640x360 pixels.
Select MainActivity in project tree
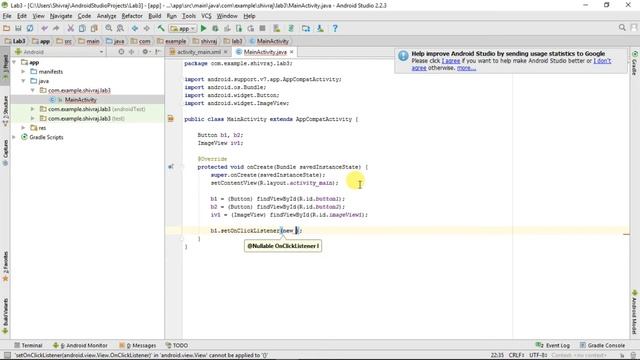tap(80, 100)
